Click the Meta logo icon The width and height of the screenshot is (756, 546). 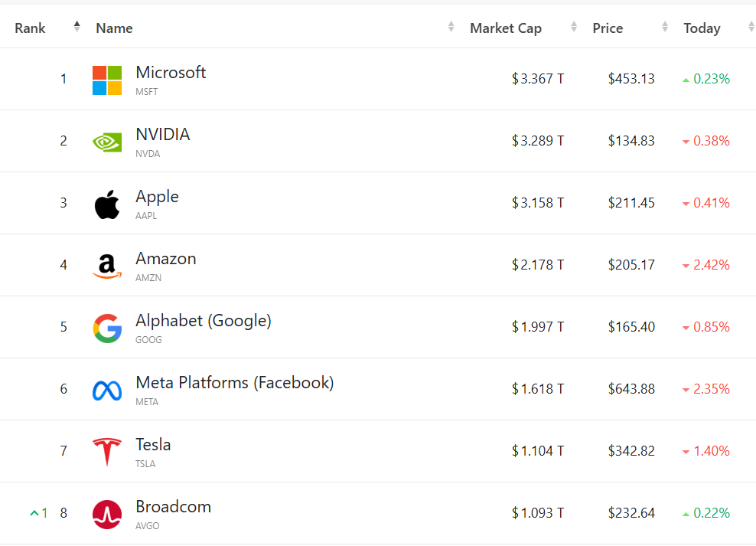click(x=107, y=391)
